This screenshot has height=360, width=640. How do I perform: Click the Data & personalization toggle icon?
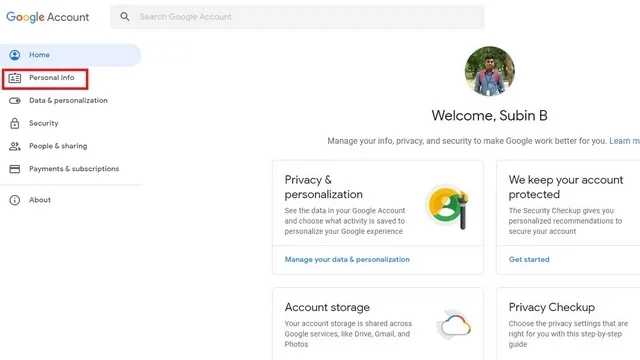click(15, 100)
